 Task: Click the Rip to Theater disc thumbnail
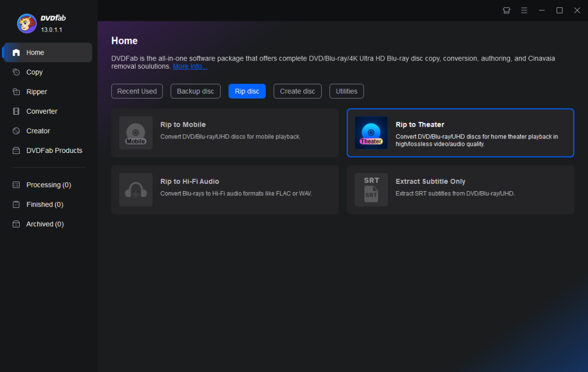click(x=371, y=133)
